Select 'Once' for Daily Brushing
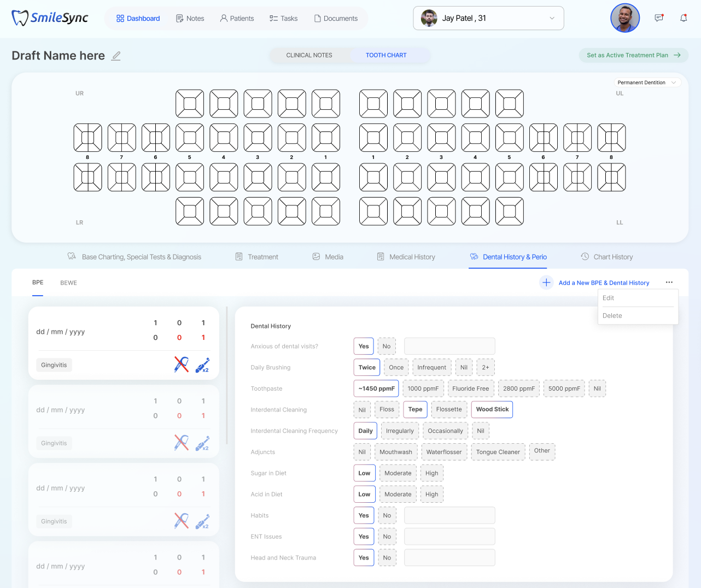The height and width of the screenshot is (588, 701). (396, 368)
